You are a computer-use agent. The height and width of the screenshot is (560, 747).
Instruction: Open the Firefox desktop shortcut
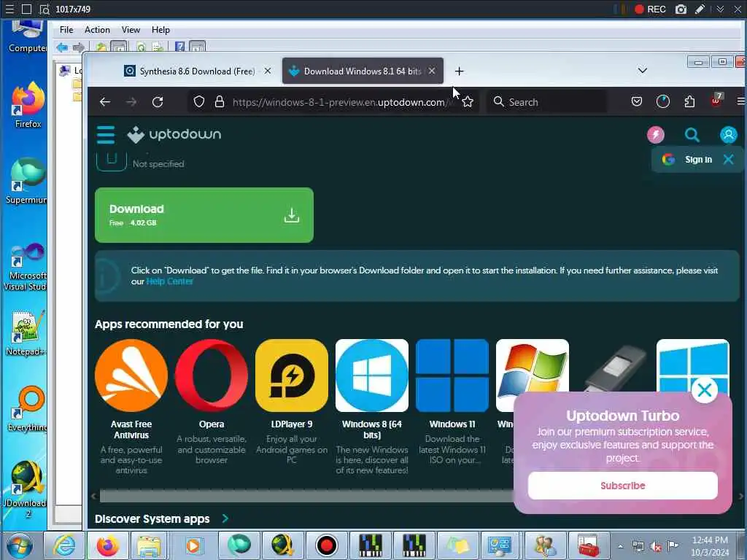(28, 105)
